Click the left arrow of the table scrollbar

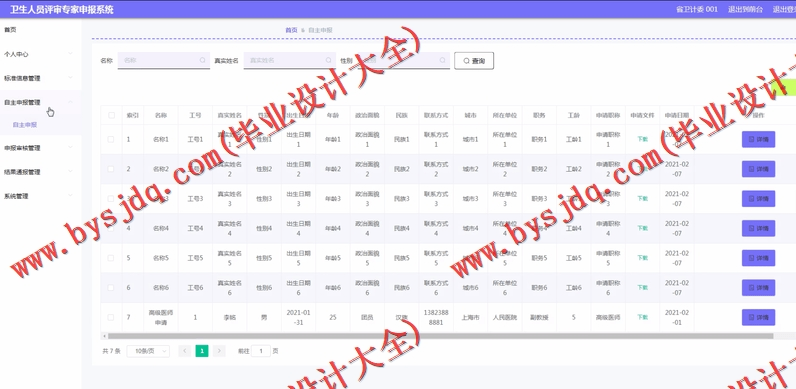[104, 336]
